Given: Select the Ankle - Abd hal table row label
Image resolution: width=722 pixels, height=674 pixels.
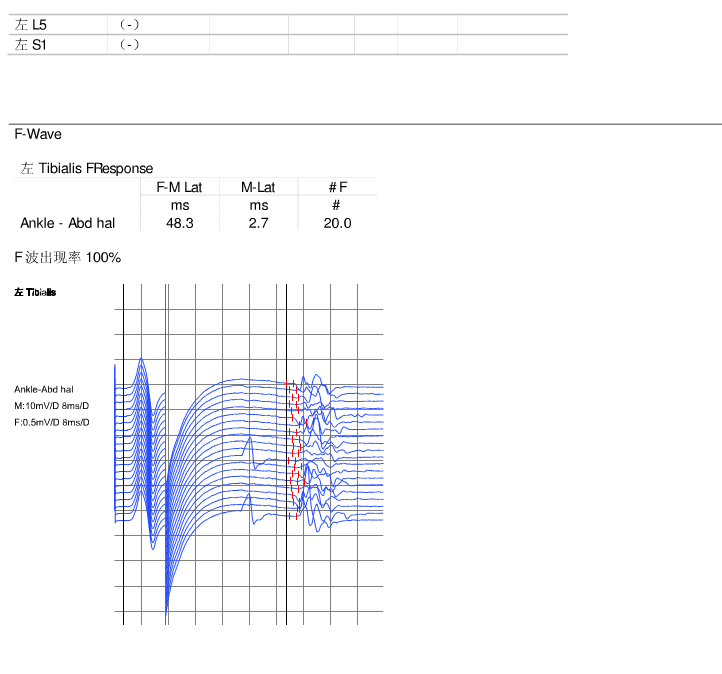Looking at the screenshot, I should 68,223.
